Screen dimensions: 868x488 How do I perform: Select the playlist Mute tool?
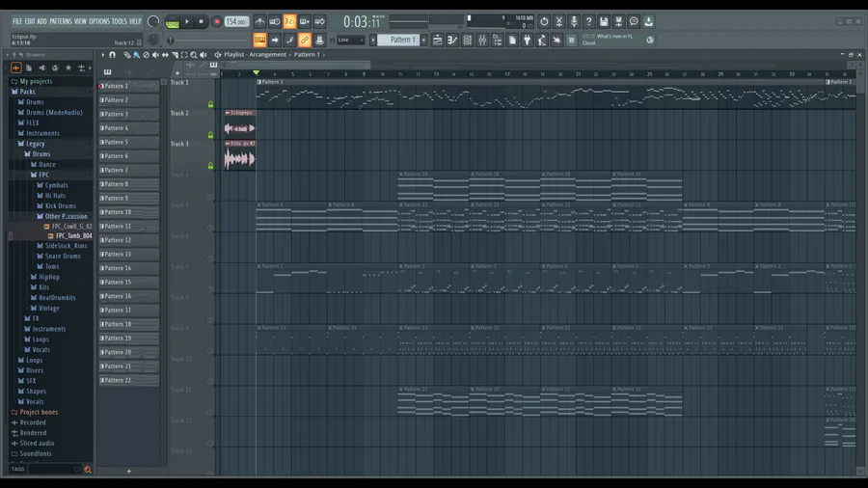tap(155, 55)
